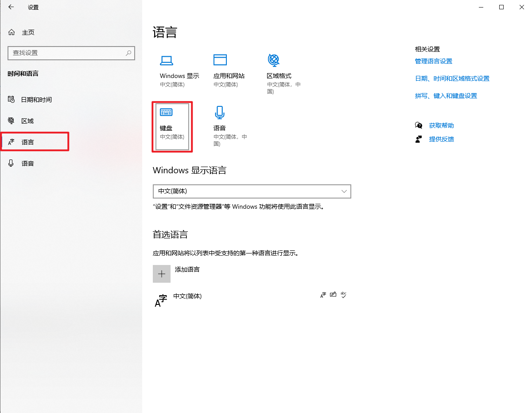Click the 键盘 keyboard icon tile
The width and height of the screenshot is (532, 413).
click(x=172, y=126)
